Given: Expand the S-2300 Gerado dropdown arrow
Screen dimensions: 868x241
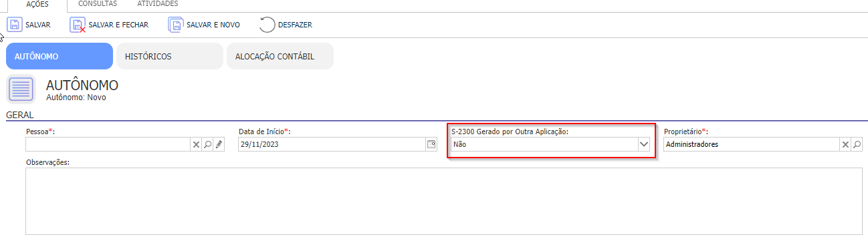Looking at the screenshot, I should click(644, 144).
